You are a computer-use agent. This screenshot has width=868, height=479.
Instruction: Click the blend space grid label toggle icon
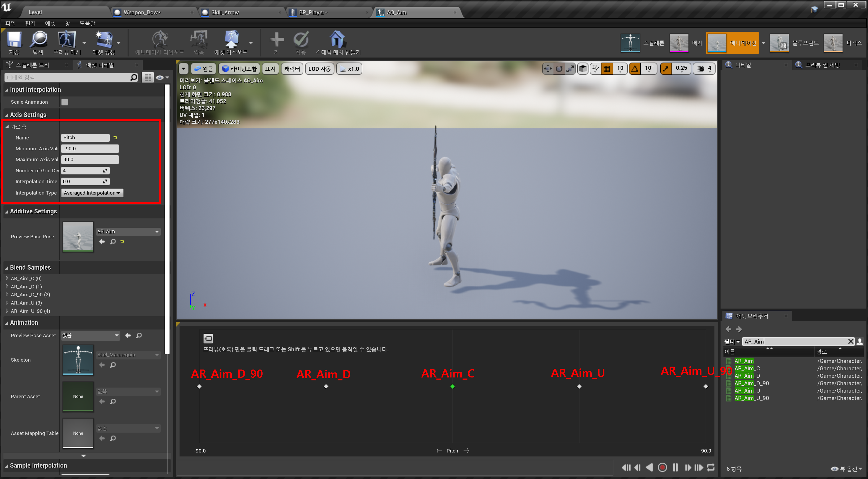coord(208,338)
